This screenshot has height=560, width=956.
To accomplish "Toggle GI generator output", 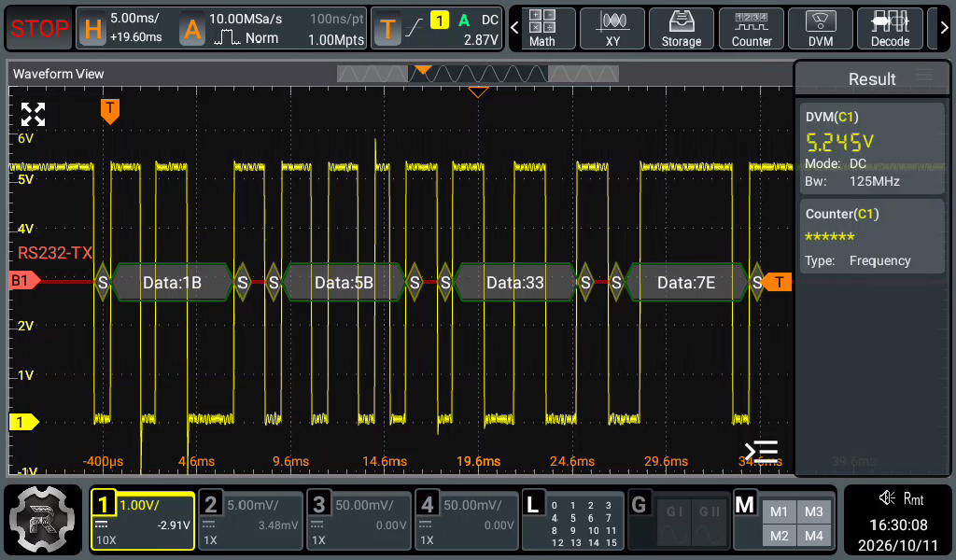I will [x=674, y=524].
